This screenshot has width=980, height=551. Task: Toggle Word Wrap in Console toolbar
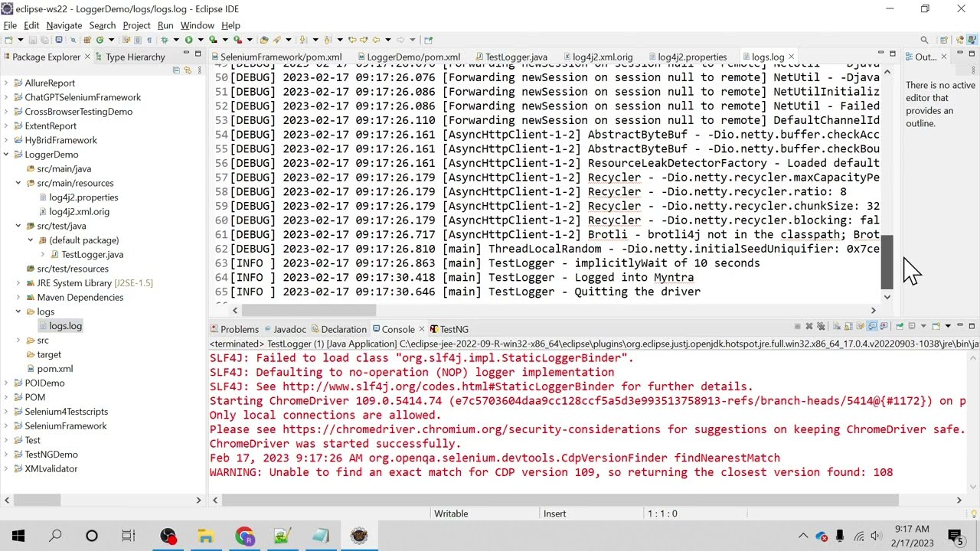(860, 328)
